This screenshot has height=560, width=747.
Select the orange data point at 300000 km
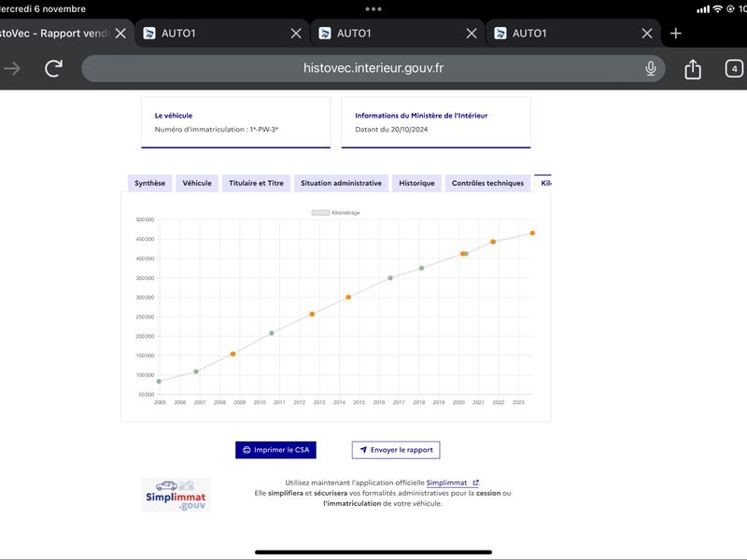(x=348, y=297)
